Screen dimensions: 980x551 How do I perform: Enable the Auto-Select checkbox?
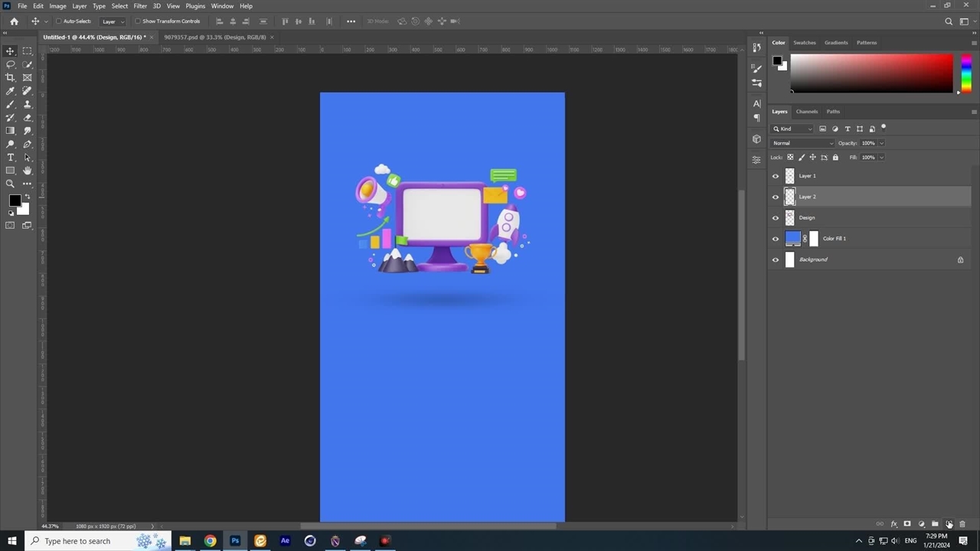pos(60,21)
